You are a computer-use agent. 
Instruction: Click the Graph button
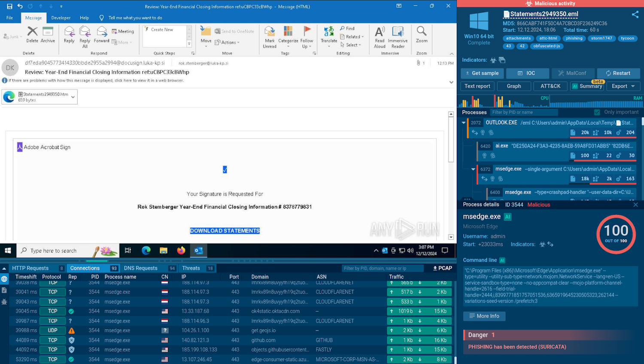click(514, 86)
